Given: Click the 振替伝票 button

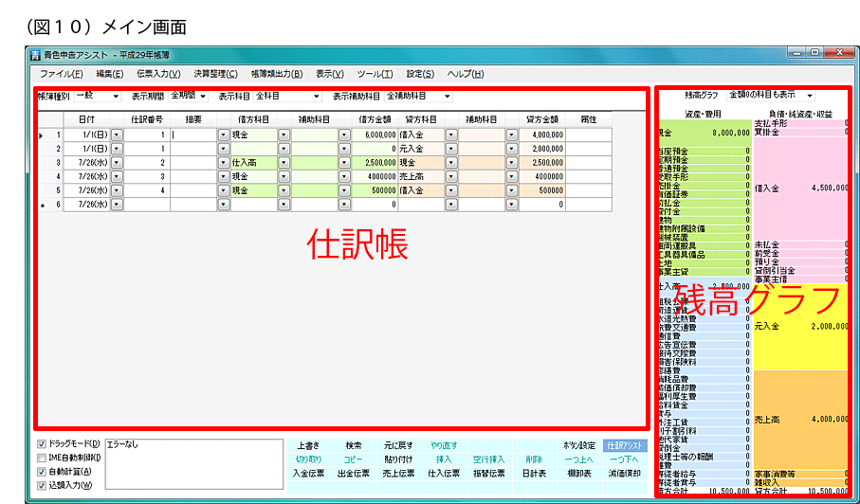Looking at the screenshot, I should [489, 473].
